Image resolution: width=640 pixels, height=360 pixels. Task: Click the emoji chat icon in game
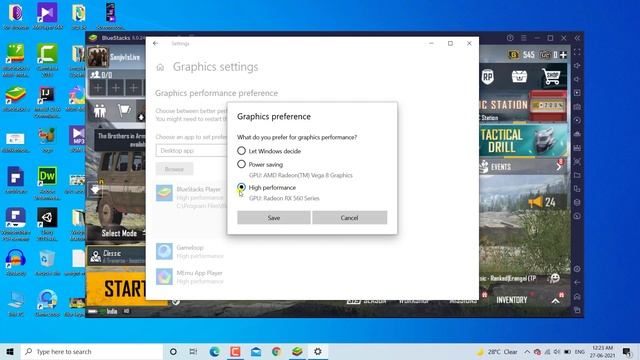(554, 278)
